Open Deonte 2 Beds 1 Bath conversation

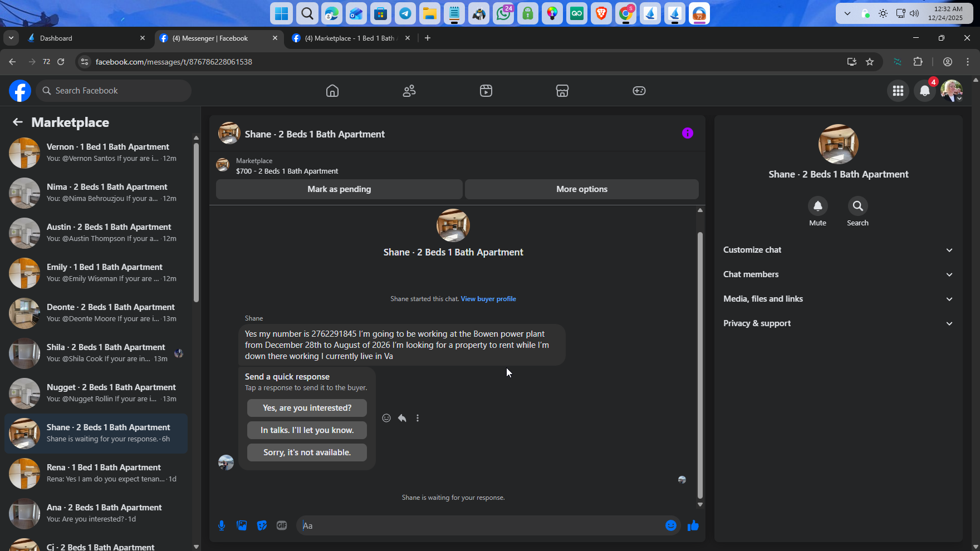[96, 313]
